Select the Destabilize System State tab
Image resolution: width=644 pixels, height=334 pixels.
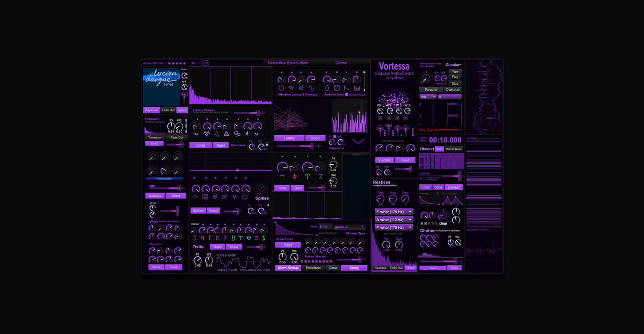[288, 63]
